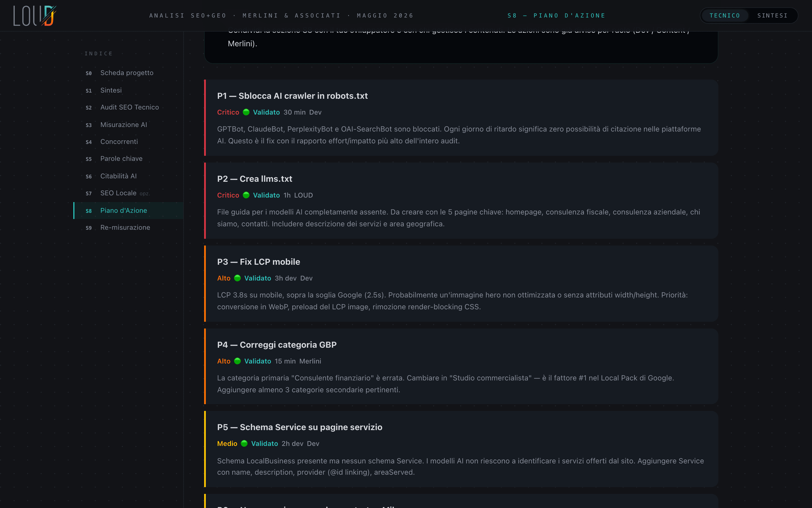Click the Critico label on P1 card
This screenshot has width=812, height=508.
228,112
